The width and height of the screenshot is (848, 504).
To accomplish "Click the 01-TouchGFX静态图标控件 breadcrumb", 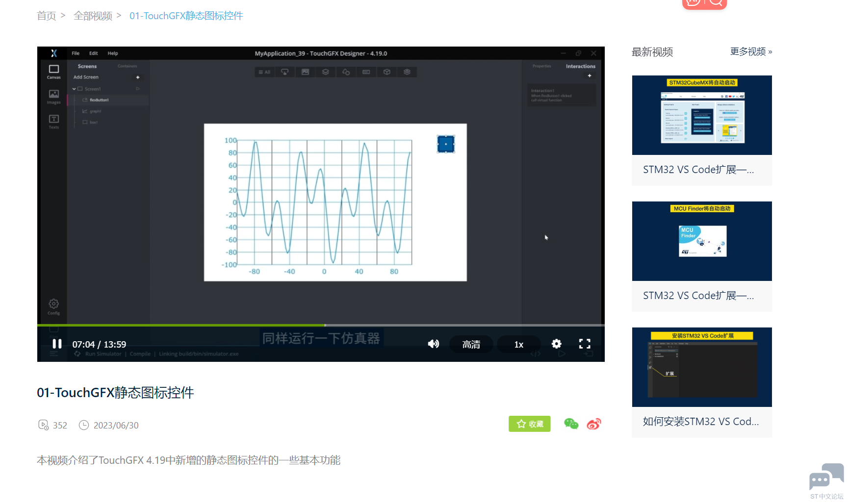I will pyautogui.click(x=186, y=16).
